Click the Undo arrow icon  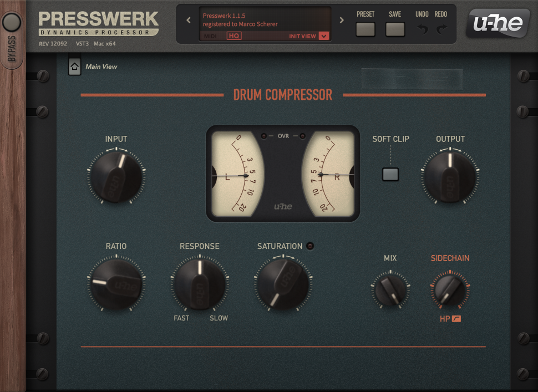pyautogui.click(x=423, y=29)
